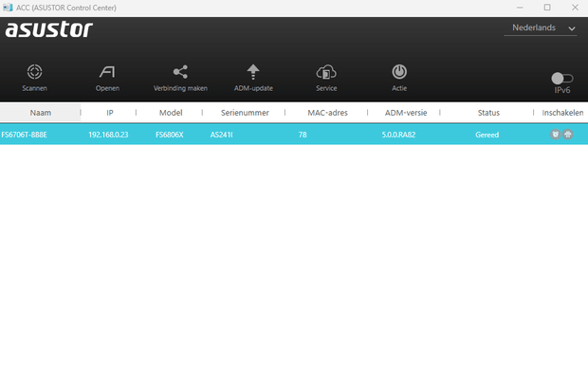Viewport: 588px width, 381px height.
Task: Sort by the ADM-versie column header
Action: [406, 113]
